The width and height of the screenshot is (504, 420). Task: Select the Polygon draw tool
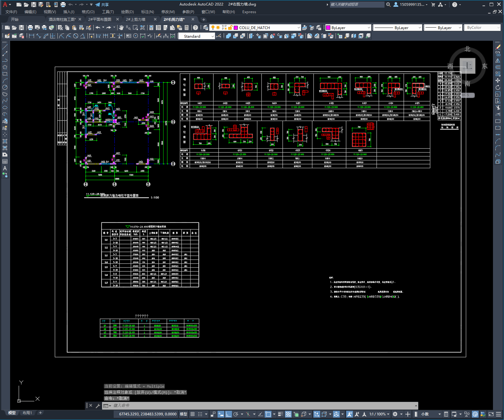5,67
